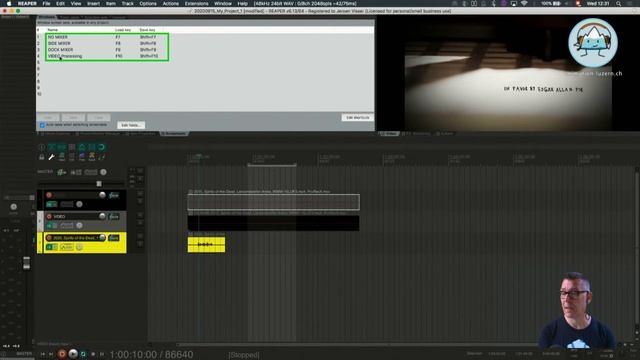This screenshot has width=640, height=360.
Task: Open the Actions menu
Action: 171,3
